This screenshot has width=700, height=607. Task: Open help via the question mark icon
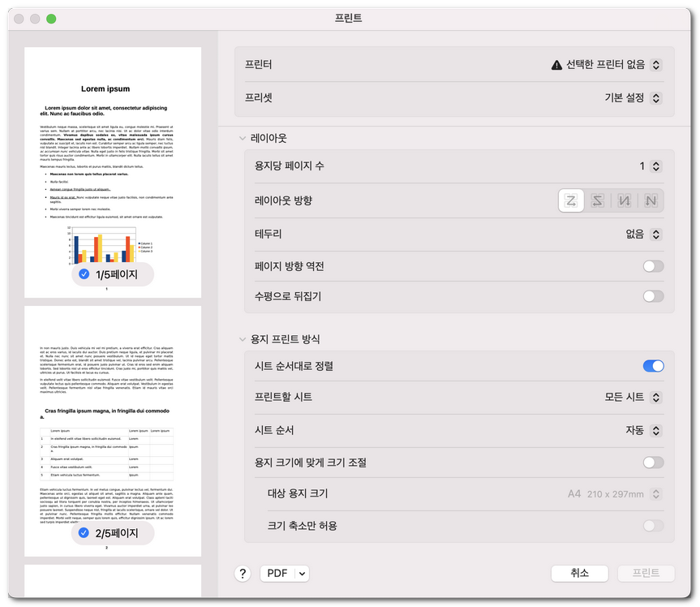click(x=242, y=573)
